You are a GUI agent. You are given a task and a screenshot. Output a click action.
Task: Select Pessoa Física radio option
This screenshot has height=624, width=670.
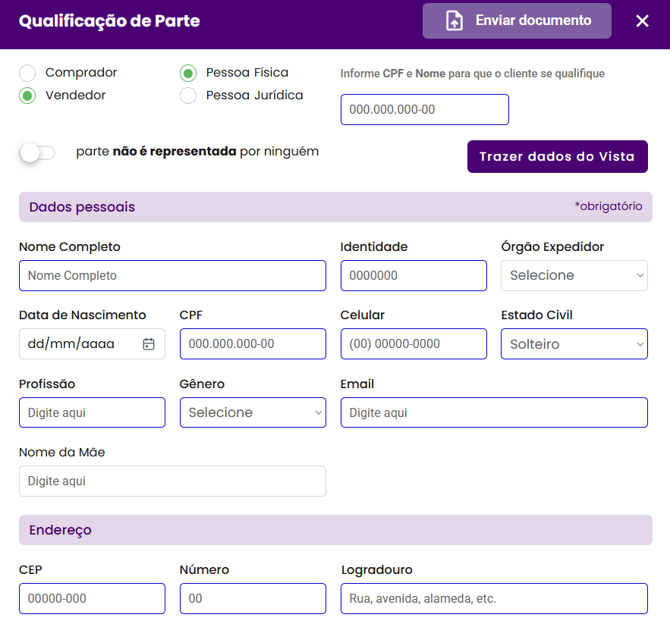point(188,73)
